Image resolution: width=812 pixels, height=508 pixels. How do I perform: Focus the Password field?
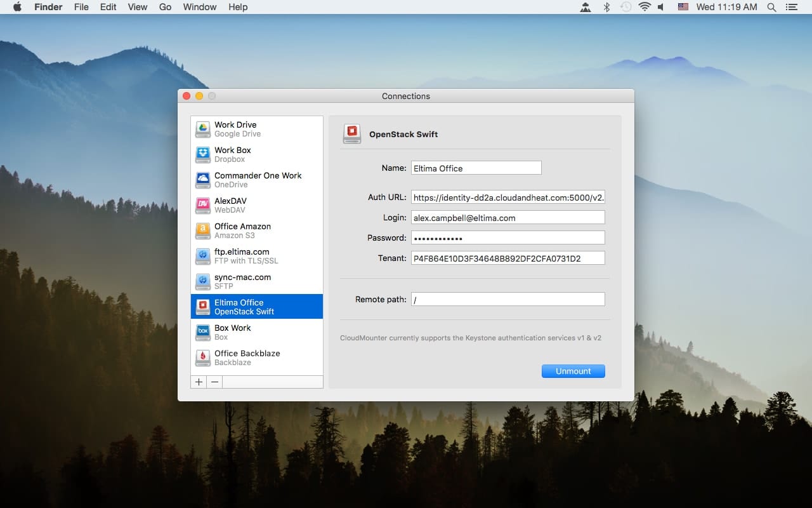(x=508, y=238)
